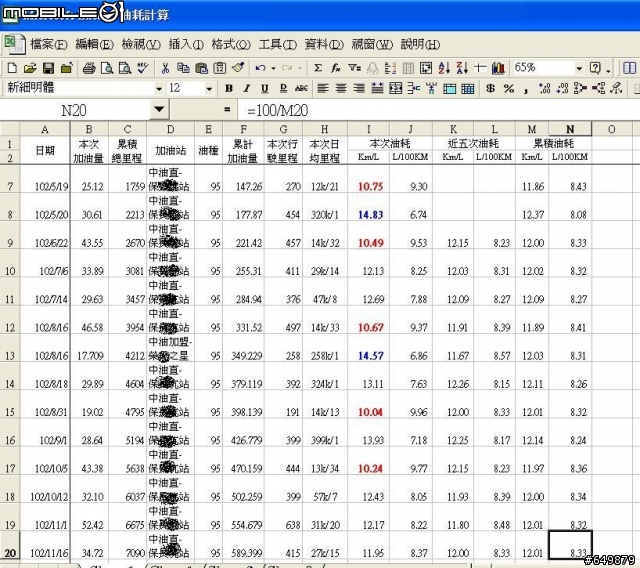Click the AutoSum sigma icon
Viewport: 640px width, 568px height.
tap(318, 68)
